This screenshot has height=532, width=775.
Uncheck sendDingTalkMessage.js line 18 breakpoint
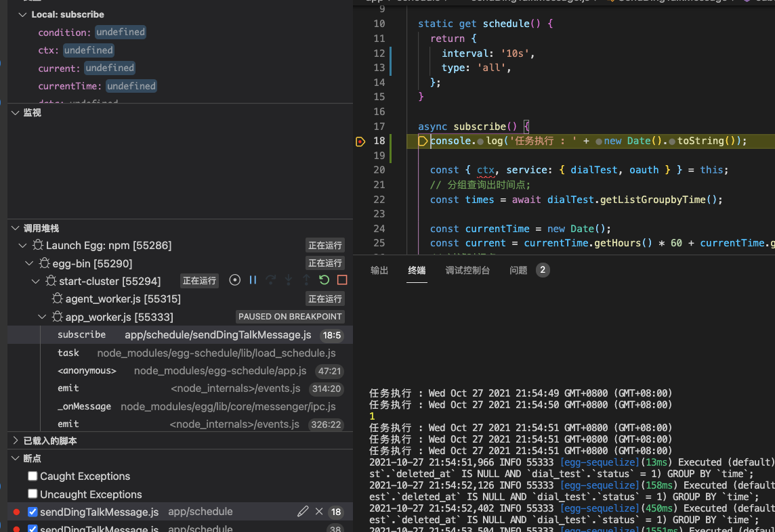click(x=33, y=512)
